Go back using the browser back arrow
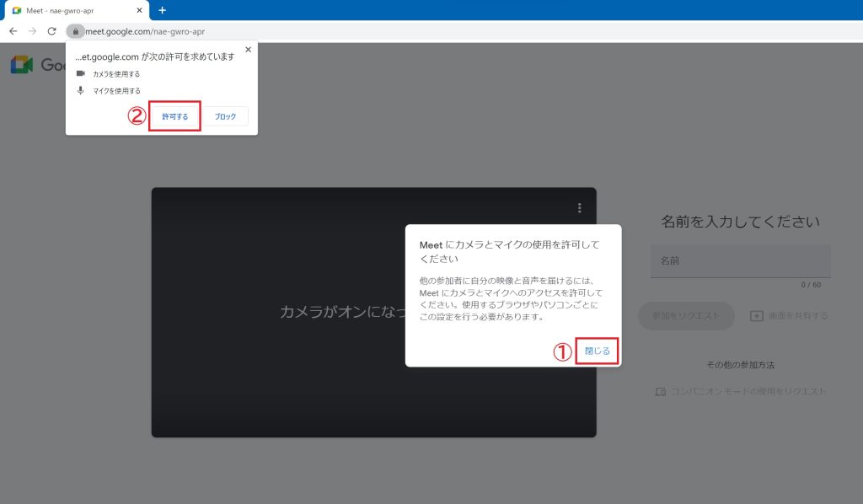 coord(13,31)
